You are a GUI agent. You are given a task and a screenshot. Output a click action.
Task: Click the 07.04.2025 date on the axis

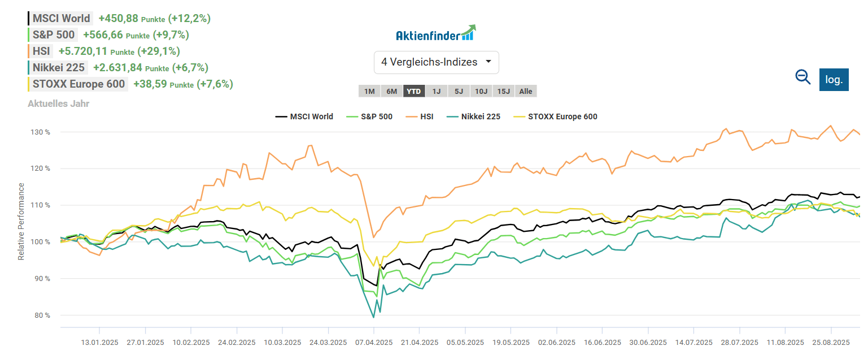pyautogui.click(x=374, y=343)
